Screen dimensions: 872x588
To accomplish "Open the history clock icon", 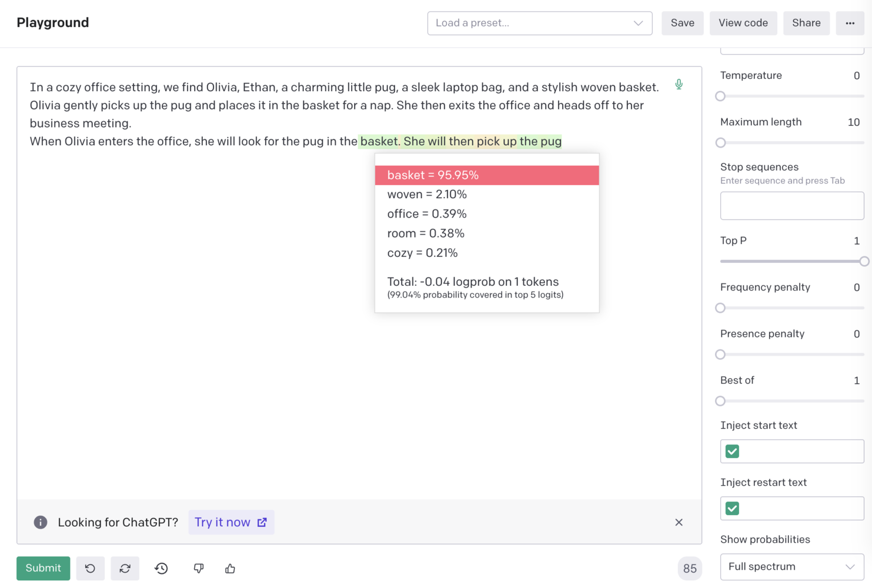I will [x=161, y=568].
